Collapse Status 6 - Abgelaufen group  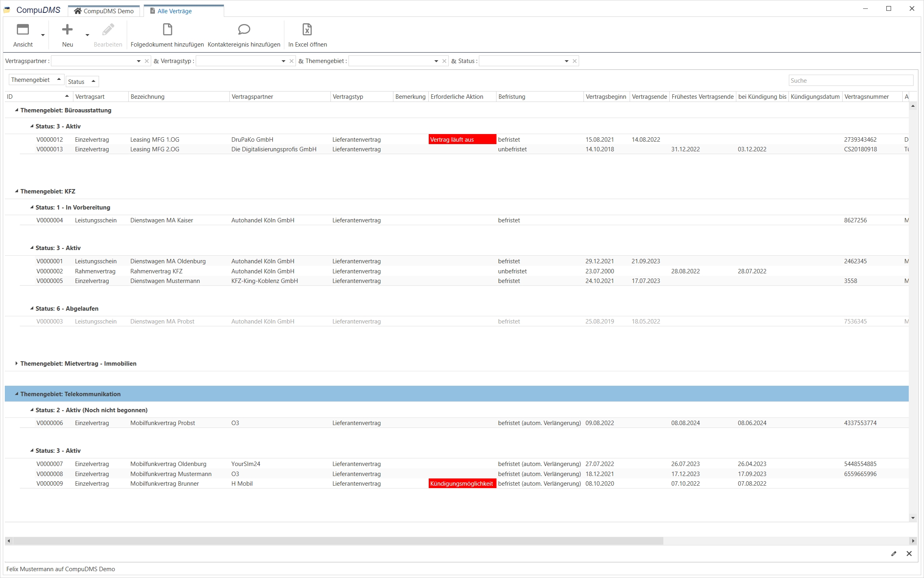point(32,308)
